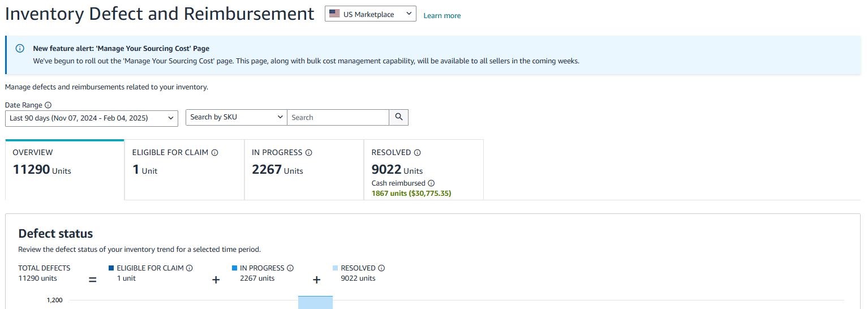Viewport: 868px width, 309px height.
Task: Click info icon on RESOLVED tab
Action: pyautogui.click(x=418, y=153)
